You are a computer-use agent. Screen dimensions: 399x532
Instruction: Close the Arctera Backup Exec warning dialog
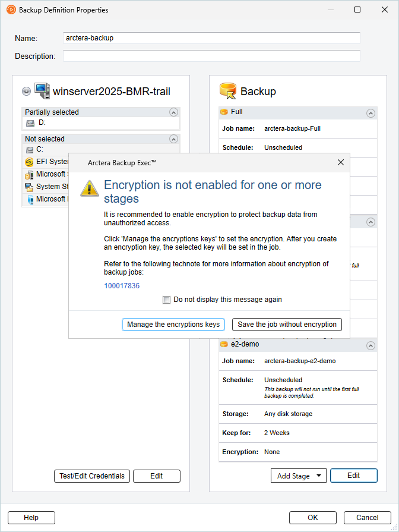[341, 162]
